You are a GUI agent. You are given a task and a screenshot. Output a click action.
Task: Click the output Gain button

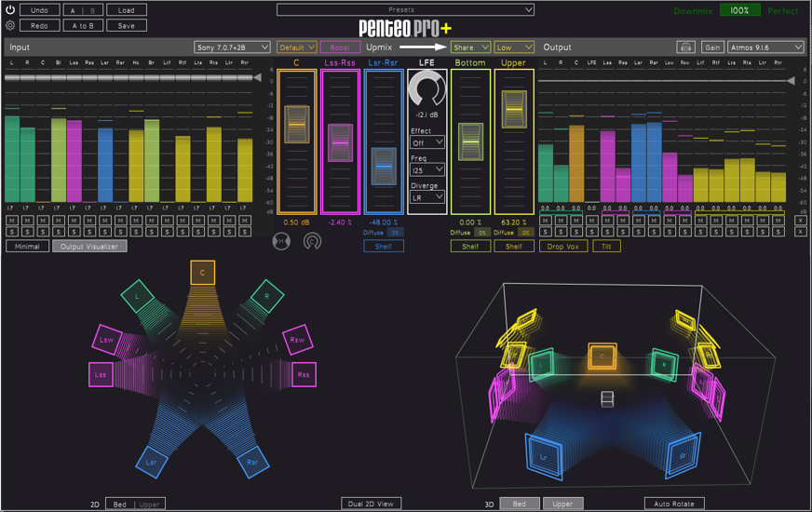712,47
